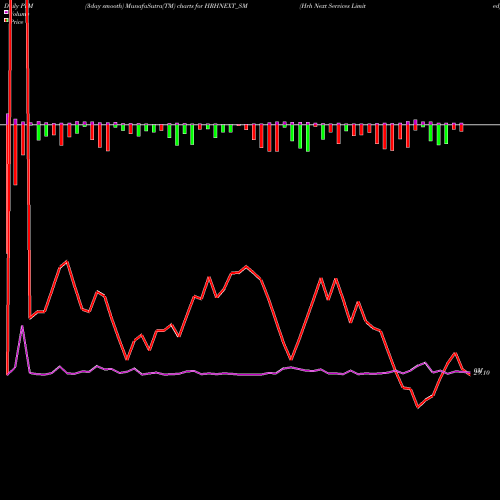500x500 pixels.
Task: Click the price line's highest mid-chart peak
Action: pyautogui.click(x=246, y=266)
